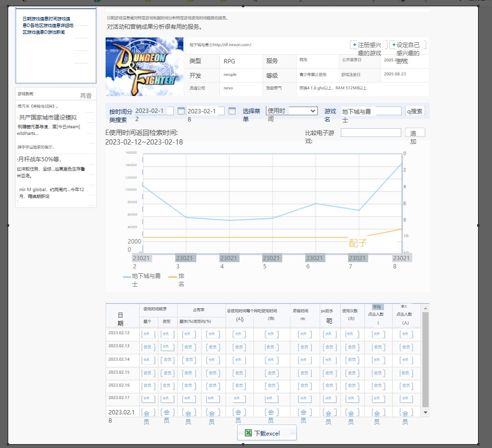Click the 2023.02.14 date cell in the table

[119, 359]
